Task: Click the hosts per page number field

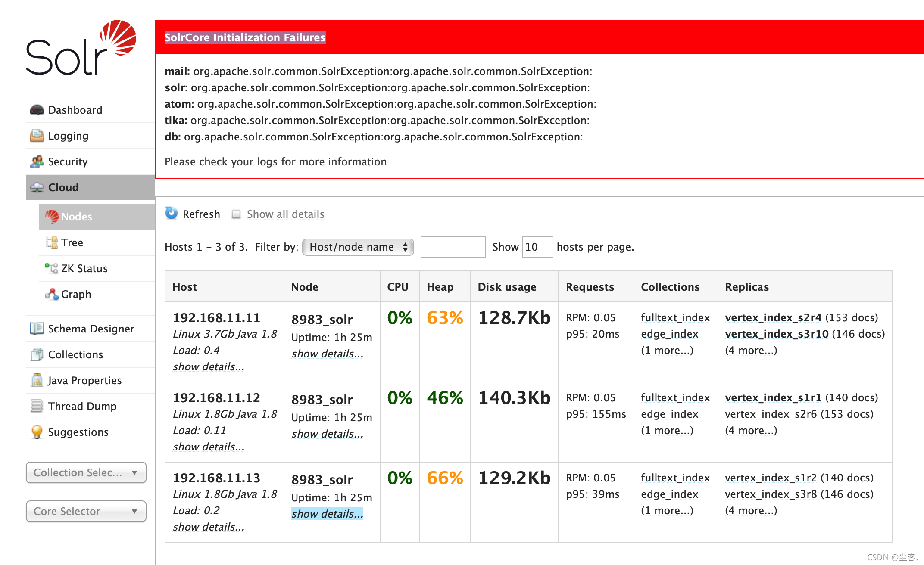Action: [537, 247]
